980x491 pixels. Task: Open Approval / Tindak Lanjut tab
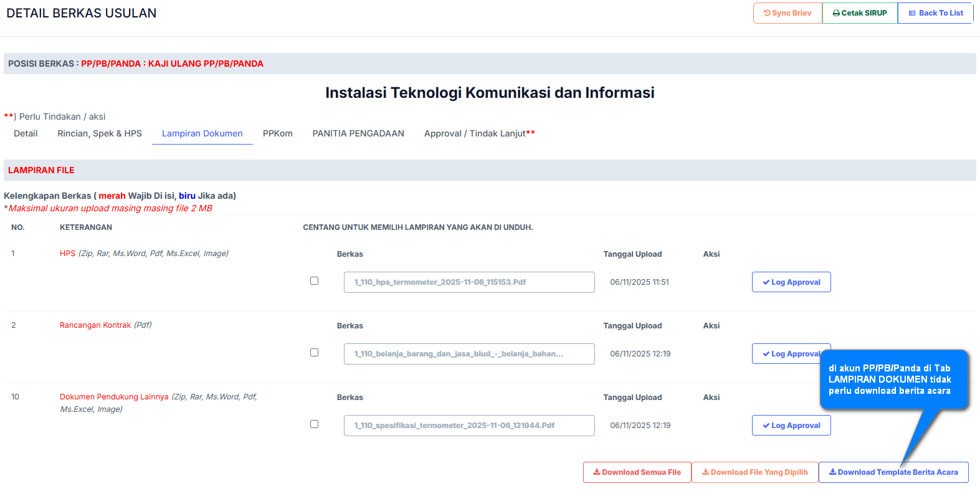pyautogui.click(x=479, y=133)
